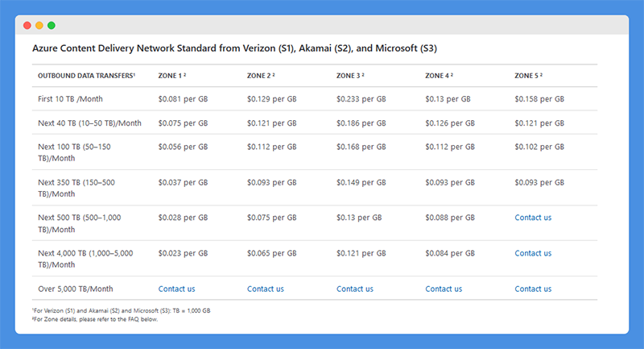Click the Over 5,000 TB/Month row label
644x349 pixels.
[x=75, y=289]
